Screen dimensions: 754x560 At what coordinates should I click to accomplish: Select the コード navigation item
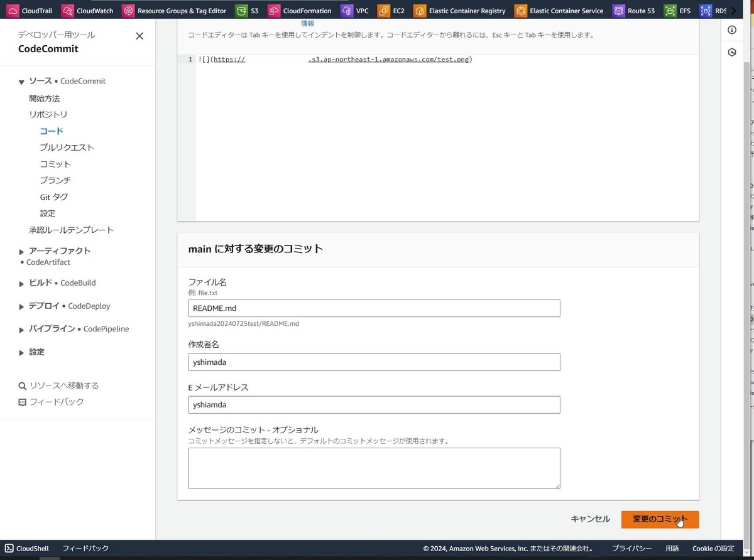[x=52, y=131]
